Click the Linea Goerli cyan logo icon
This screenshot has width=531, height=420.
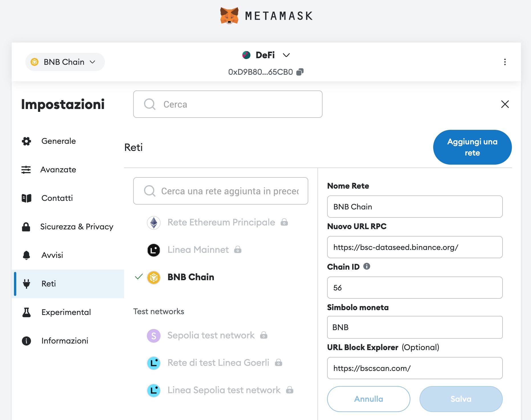coord(154,363)
